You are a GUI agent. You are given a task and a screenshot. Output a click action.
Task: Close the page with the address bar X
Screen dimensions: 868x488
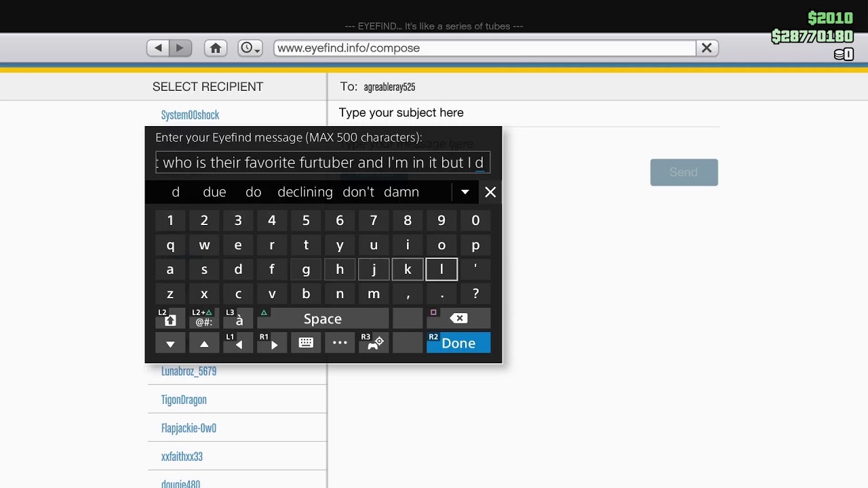click(707, 48)
